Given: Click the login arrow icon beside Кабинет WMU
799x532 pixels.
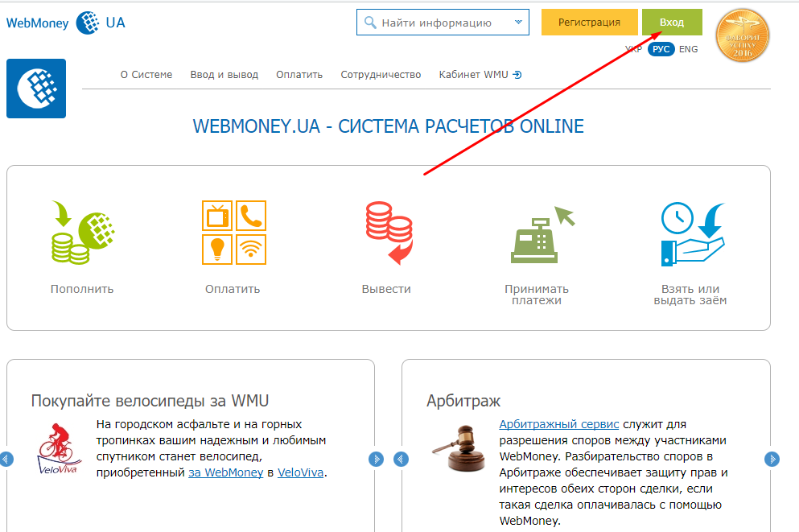Looking at the screenshot, I should pyautogui.click(x=517, y=75).
